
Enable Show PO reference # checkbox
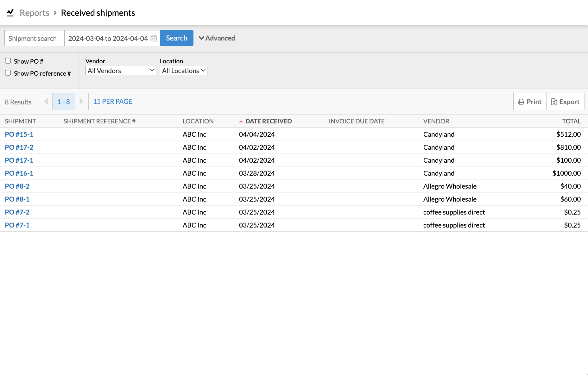click(8, 73)
